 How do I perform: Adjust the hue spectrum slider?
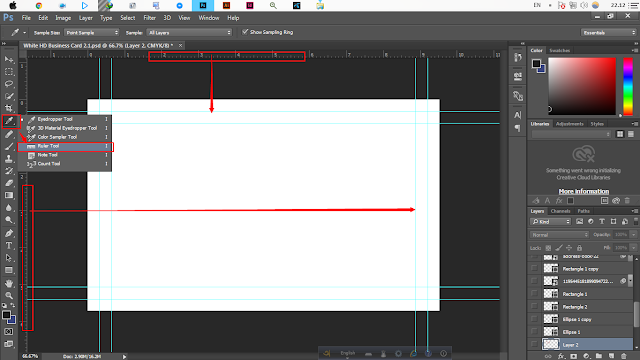click(x=628, y=86)
